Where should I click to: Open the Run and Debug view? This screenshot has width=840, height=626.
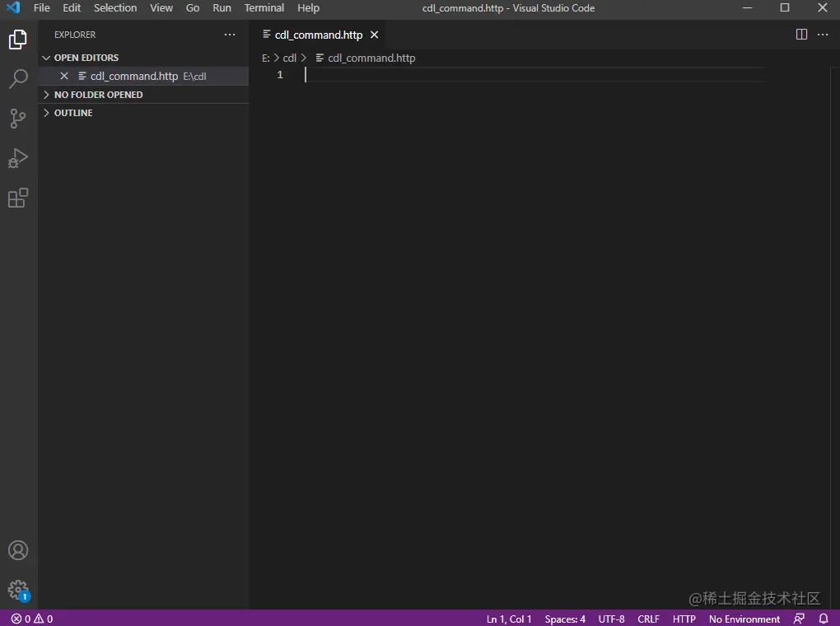(x=17, y=158)
